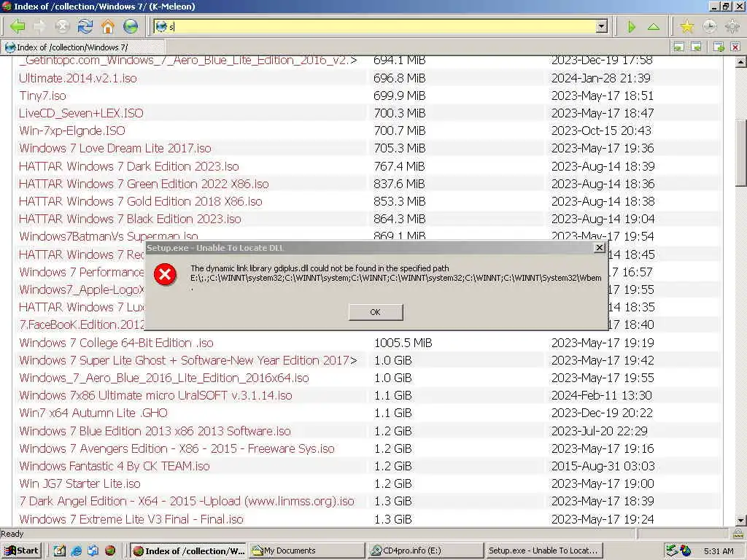Click the green Up-one-level triangle icon
The image size is (747, 560).
tap(654, 27)
